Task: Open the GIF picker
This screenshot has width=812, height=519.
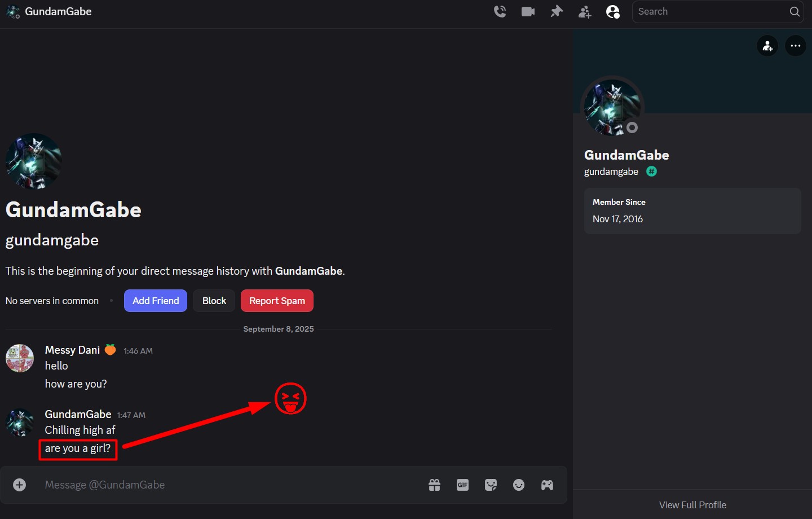Action: (x=462, y=485)
